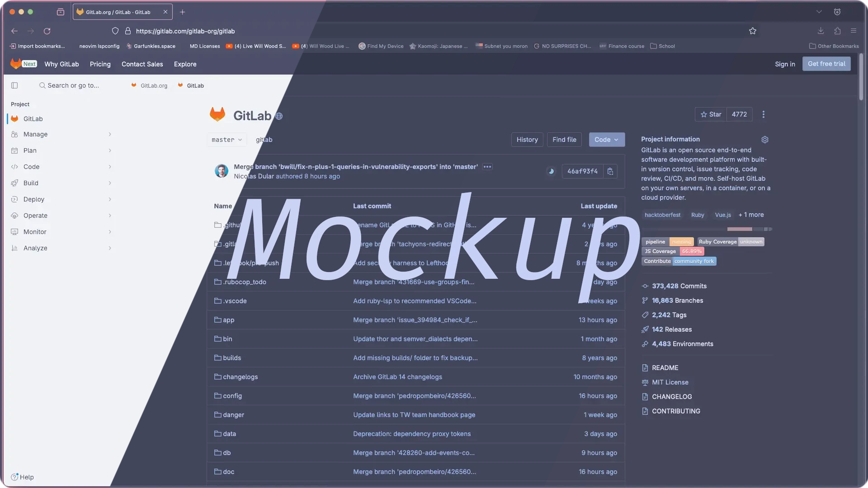Toggle the Next badge beside logo
The width and height of the screenshot is (868, 488).
(x=29, y=64)
